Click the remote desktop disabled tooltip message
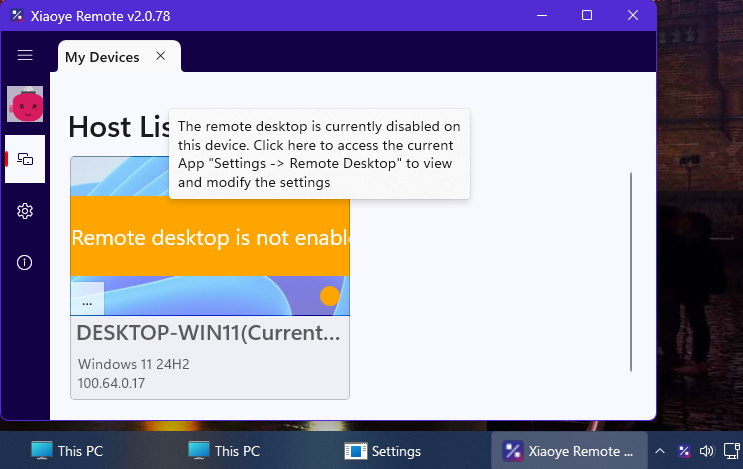This screenshot has height=469, width=743. pyautogui.click(x=319, y=154)
